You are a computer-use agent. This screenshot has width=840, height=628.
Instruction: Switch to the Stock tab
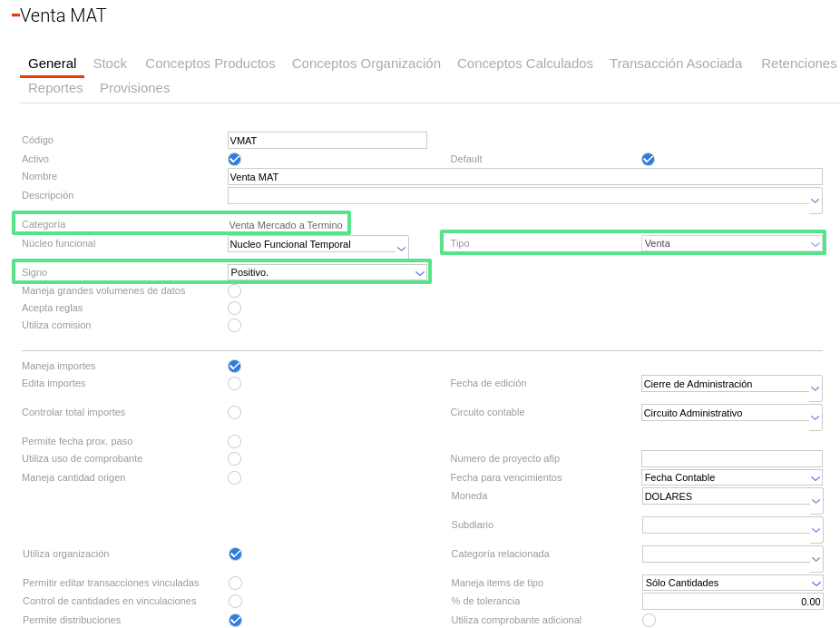coord(110,64)
